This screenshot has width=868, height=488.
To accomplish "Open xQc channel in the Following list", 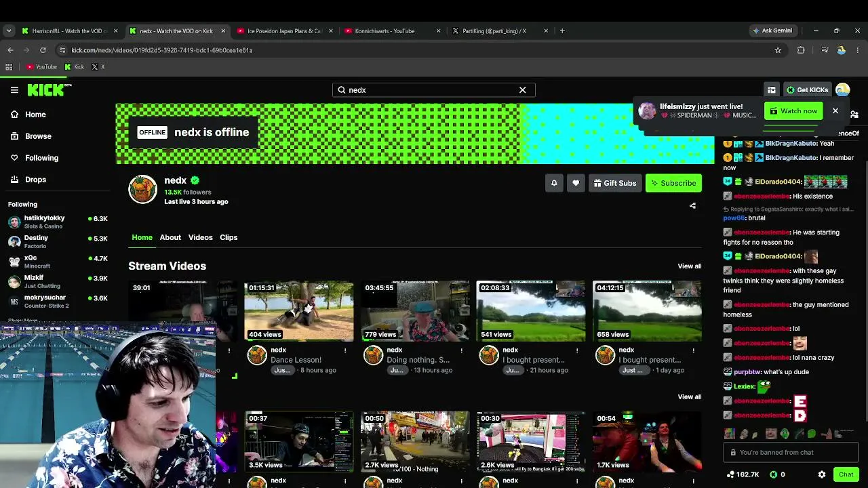I will 58,261.
